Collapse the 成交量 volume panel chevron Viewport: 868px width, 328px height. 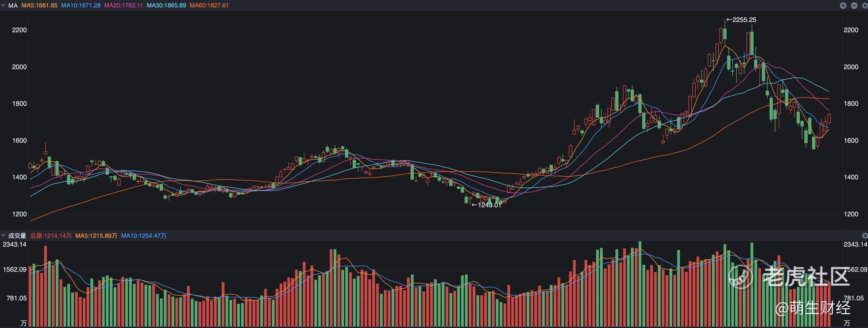pyautogui.click(x=3, y=235)
